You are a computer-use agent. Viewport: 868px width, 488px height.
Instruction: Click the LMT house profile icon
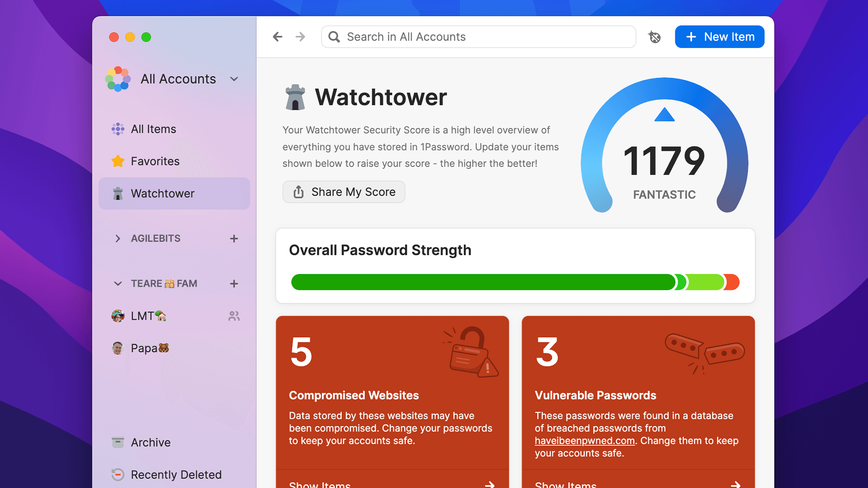[x=118, y=316]
